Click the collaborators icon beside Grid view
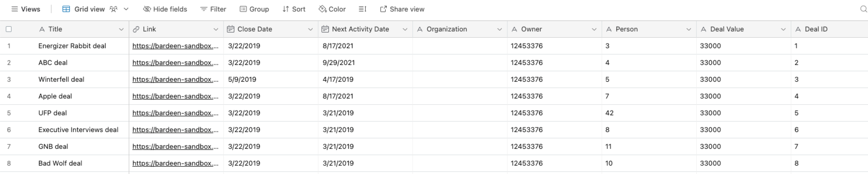Screen dimensions: 868x174 [x=113, y=9]
